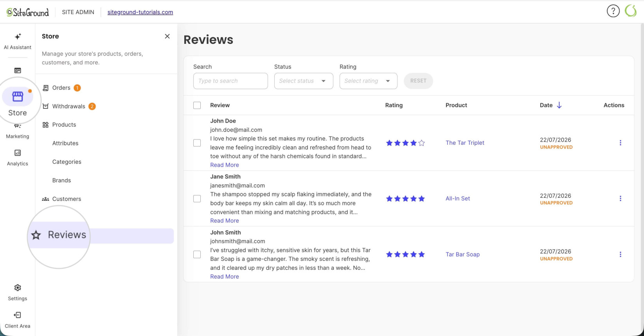Image resolution: width=644 pixels, height=336 pixels.
Task: Click UNAPPROVED status on John Smith row
Action: [556, 259]
